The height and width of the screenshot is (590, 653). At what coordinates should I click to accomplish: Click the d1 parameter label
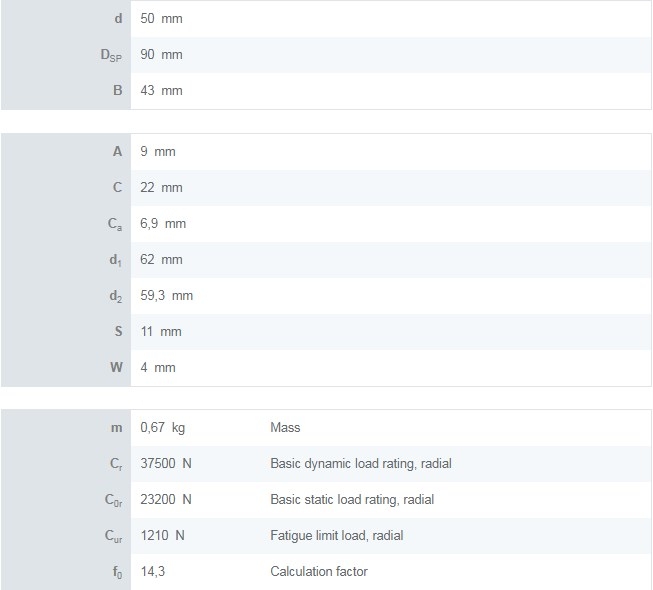point(115,261)
